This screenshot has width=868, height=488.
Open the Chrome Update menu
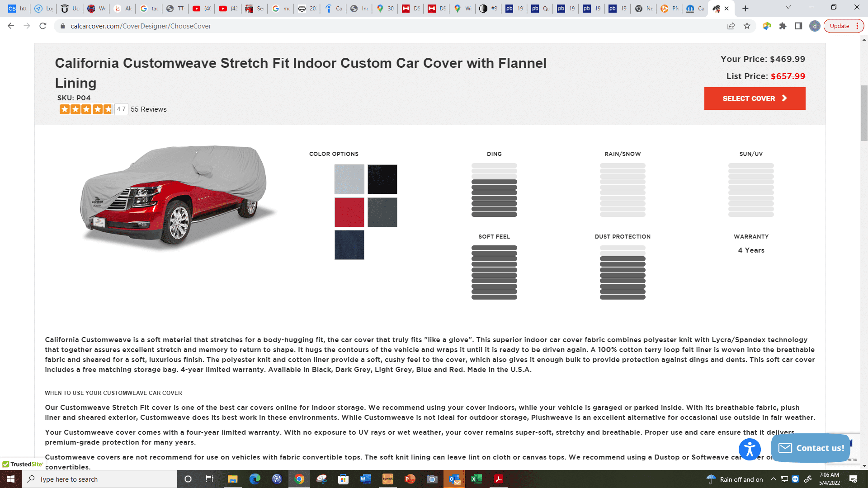(844, 26)
